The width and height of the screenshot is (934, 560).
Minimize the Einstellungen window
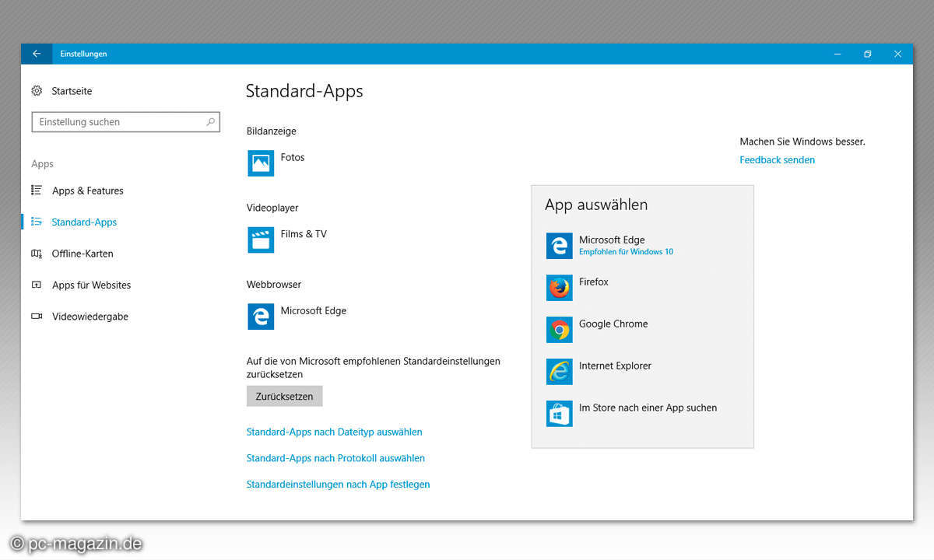point(837,54)
